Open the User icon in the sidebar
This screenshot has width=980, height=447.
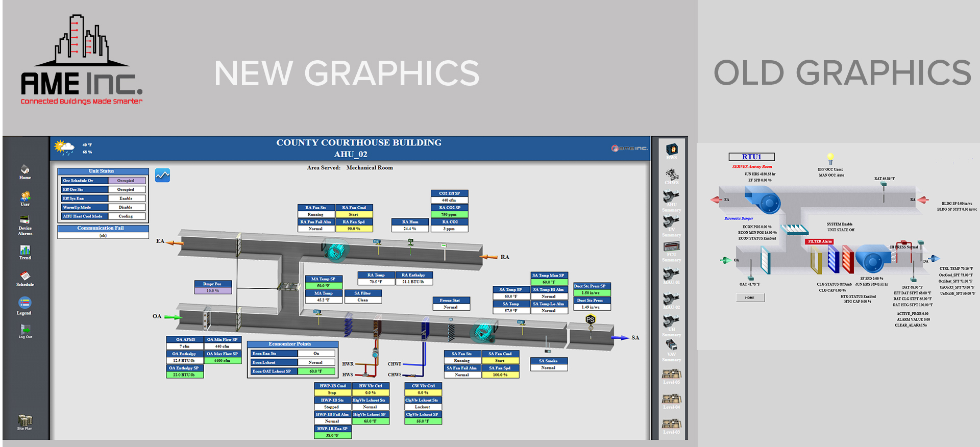[x=25, y=196]
